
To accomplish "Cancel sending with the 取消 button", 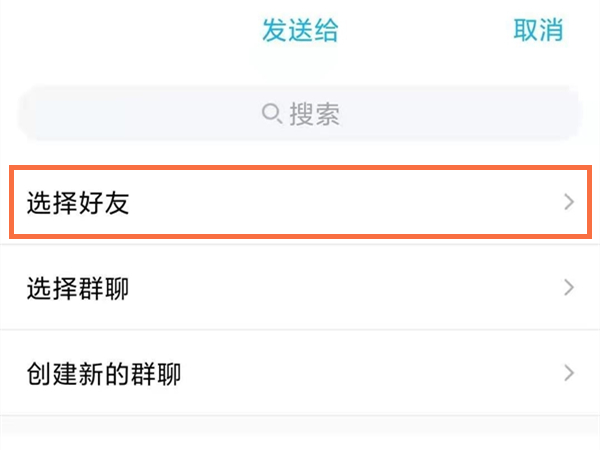I will coord(538,31).
